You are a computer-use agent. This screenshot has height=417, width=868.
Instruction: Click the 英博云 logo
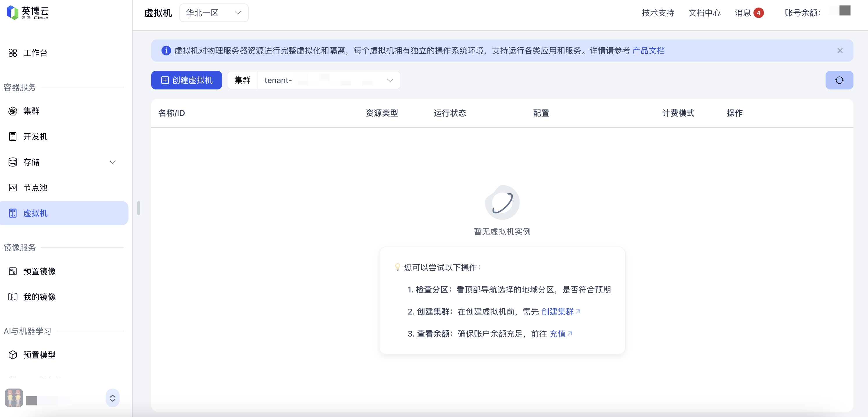click(x=28, y=13)
